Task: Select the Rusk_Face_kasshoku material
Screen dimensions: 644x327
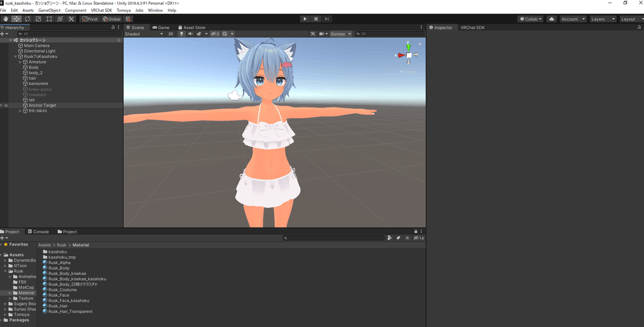Action: 69,301
